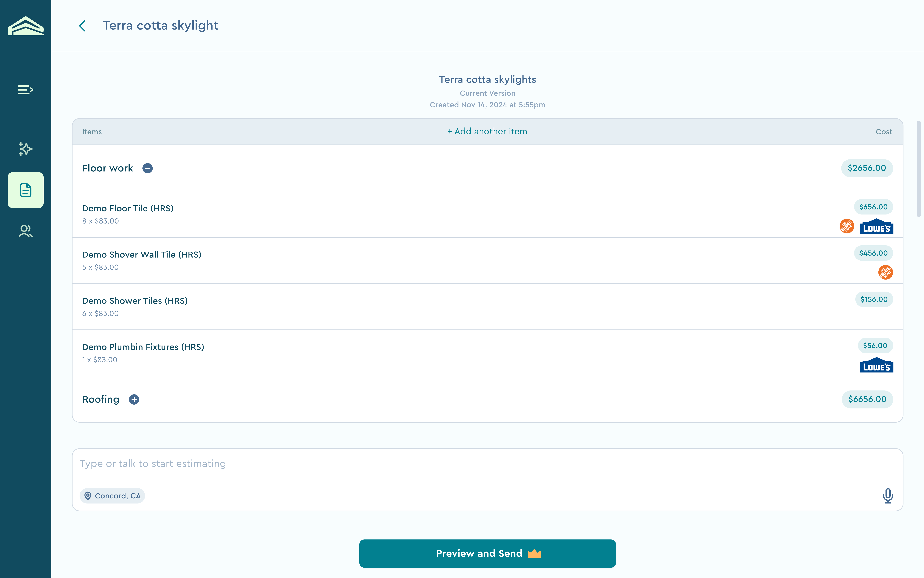The height and width of the screenshot is (578, 924).
Task: Open the Demo Plumbin Fixtures (HRS) item
Action: click(143, 347)
